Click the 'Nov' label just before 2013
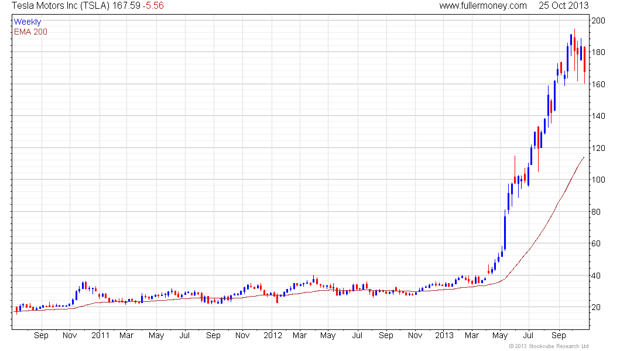 (x=415, y=335)
